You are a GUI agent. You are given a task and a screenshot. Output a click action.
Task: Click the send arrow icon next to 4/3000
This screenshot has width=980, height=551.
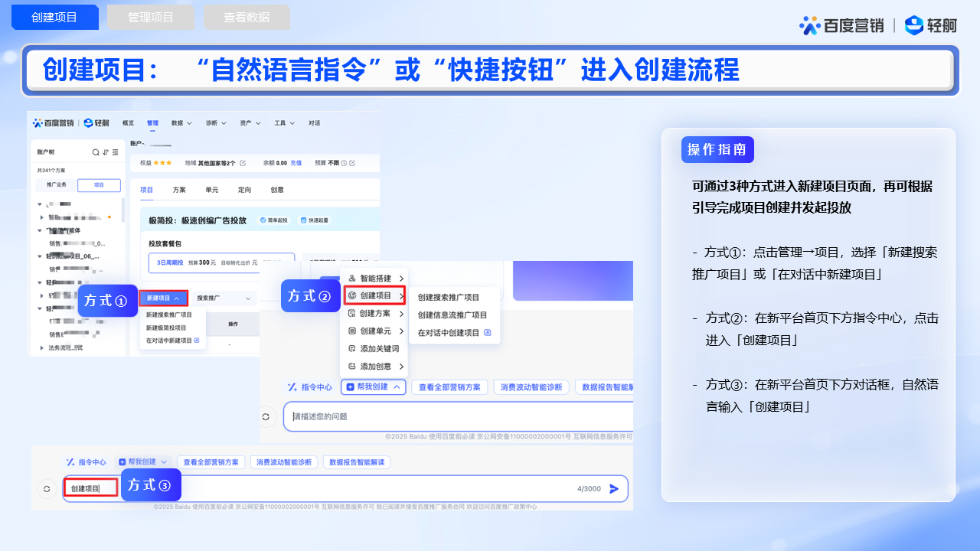coord(614,488)
